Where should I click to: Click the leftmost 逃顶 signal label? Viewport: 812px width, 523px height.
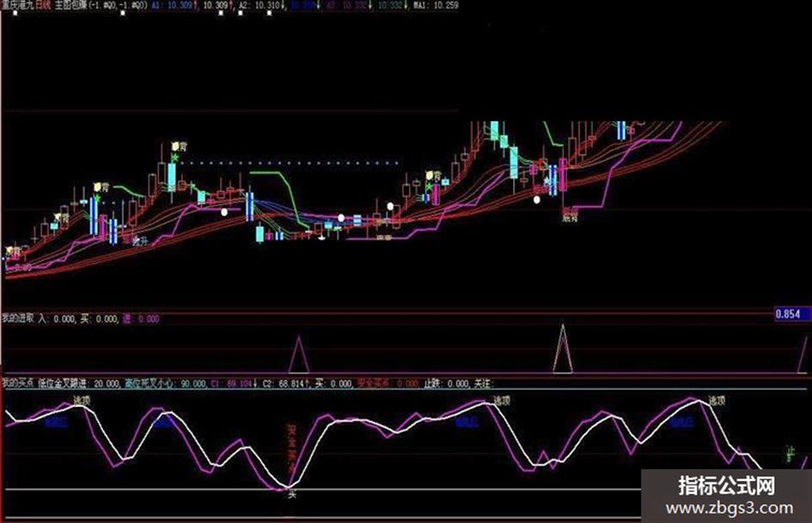point(82,399)
